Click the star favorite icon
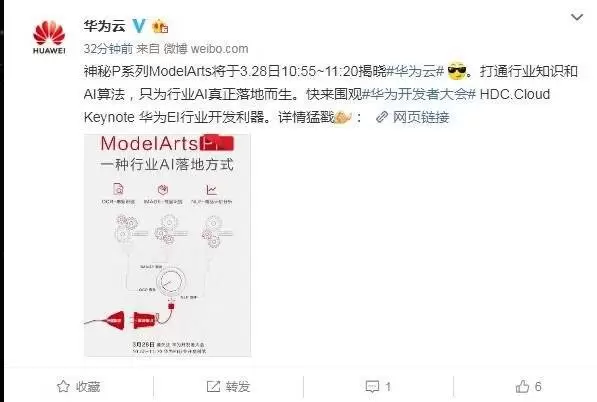 point(63,386)
